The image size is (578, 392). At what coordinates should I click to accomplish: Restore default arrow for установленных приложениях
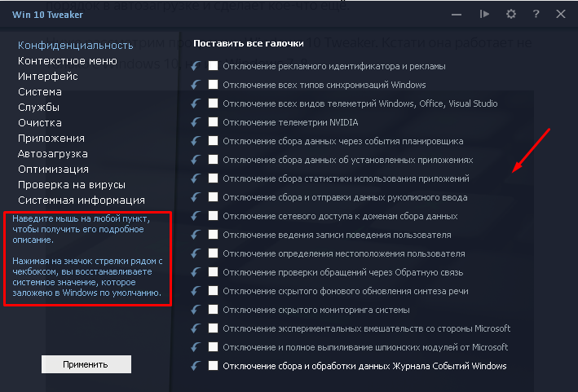(x=196, y=160)
